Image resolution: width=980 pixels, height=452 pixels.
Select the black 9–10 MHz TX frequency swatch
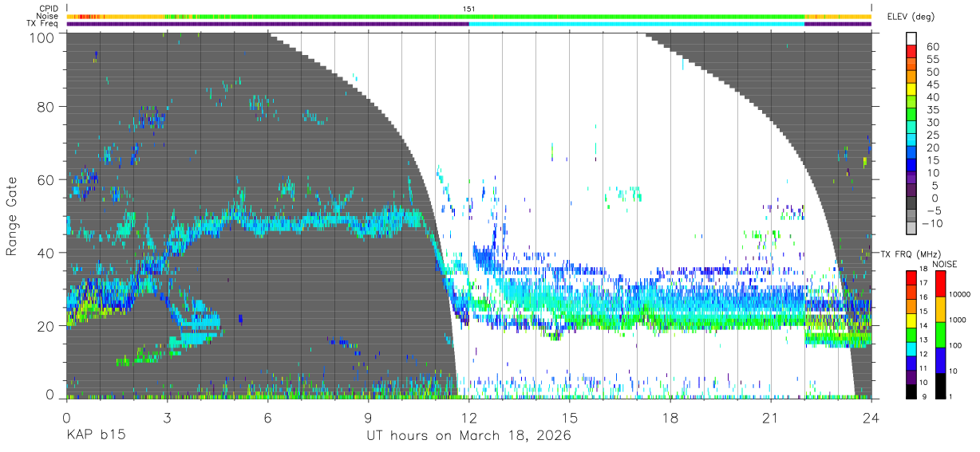coord(911,391)
